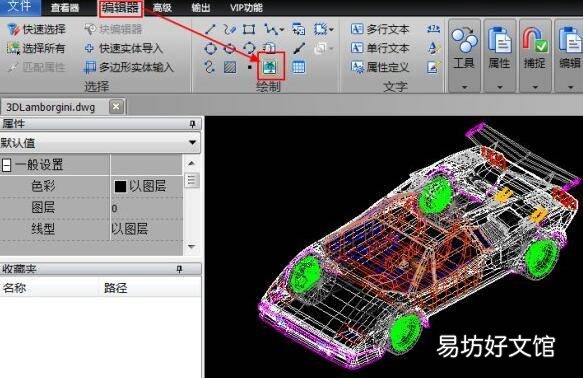This screenshot has width=583, height=378.
Task: Open the boundary tool dropdown arrow
Action: pos(331,29)
